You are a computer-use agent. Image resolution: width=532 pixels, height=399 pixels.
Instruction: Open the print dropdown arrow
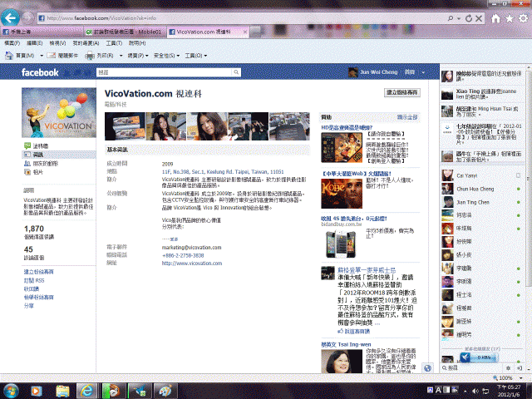click(121, 56)
